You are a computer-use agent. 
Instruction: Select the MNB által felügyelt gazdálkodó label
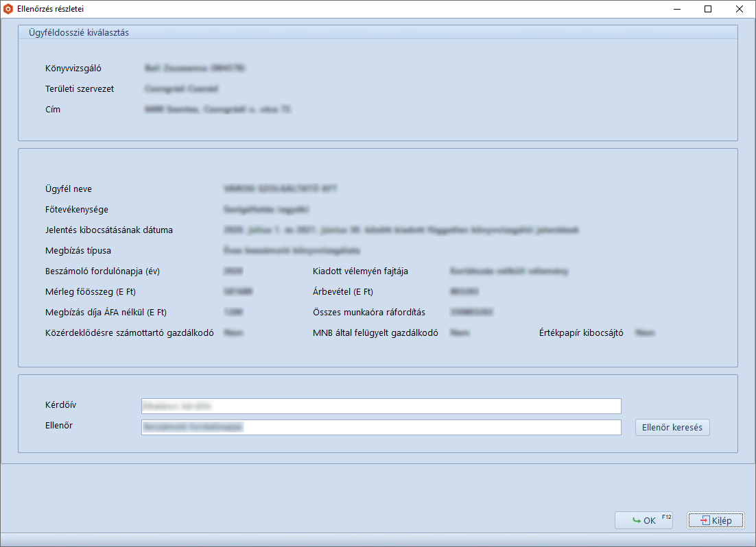(375, 333)
